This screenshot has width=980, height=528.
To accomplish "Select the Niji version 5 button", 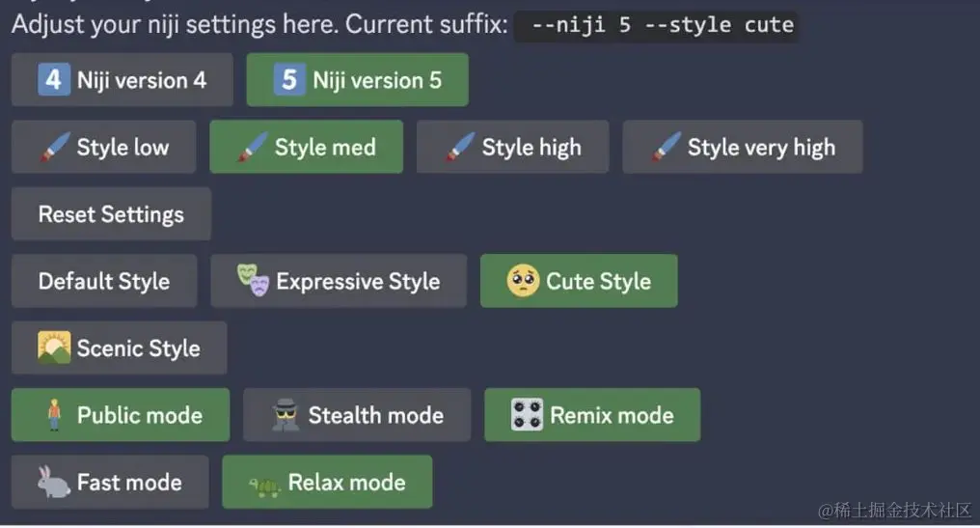I will tap(358, 79).
